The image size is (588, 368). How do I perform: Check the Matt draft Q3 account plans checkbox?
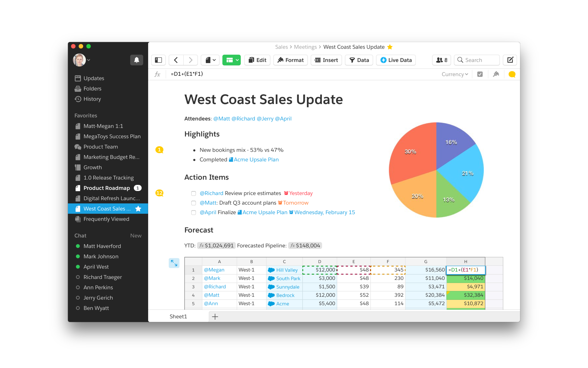pos(194,203)
